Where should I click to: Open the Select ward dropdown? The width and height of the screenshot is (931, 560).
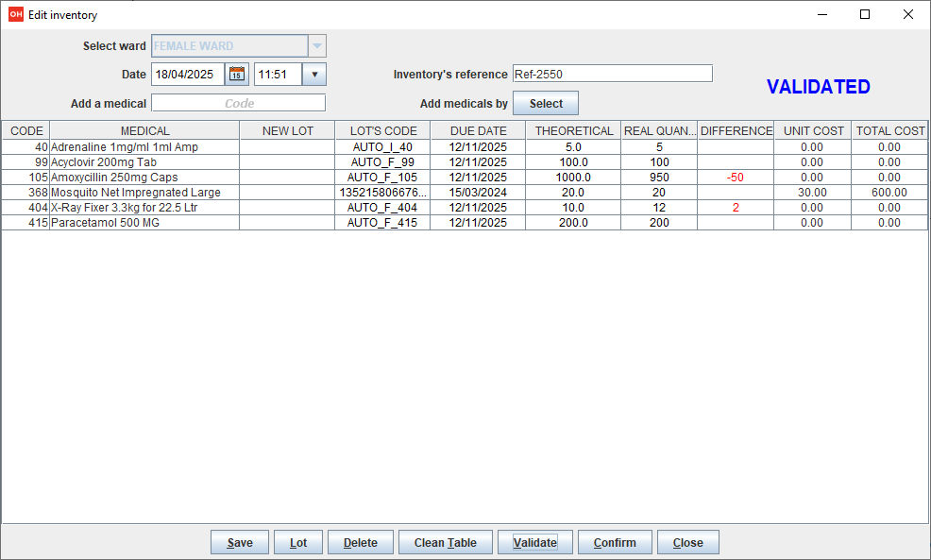[x=317, y=45]
